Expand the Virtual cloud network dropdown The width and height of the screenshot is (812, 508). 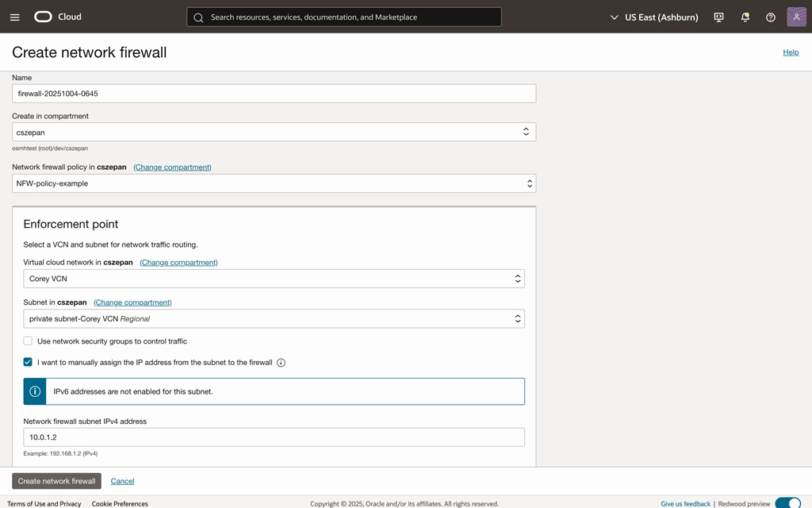pyautogui.click(x=274, y=279)
